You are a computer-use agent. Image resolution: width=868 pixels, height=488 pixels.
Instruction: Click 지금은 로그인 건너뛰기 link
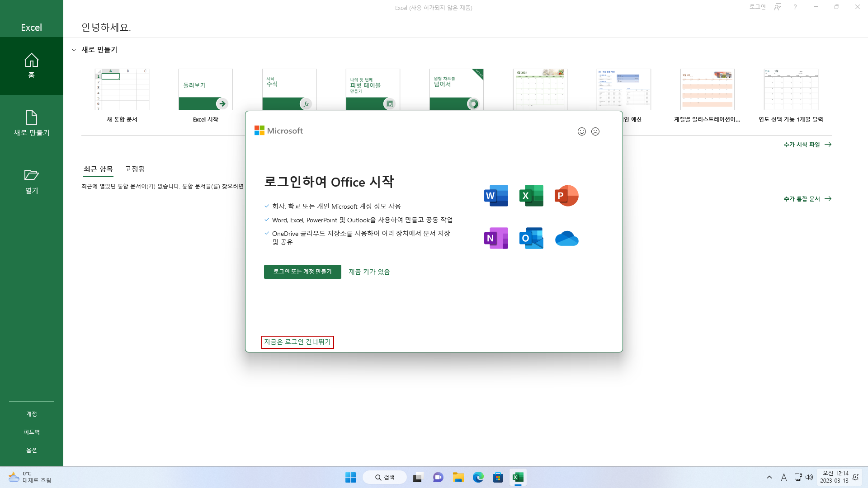pyautogui.click(x=297, y=342)
